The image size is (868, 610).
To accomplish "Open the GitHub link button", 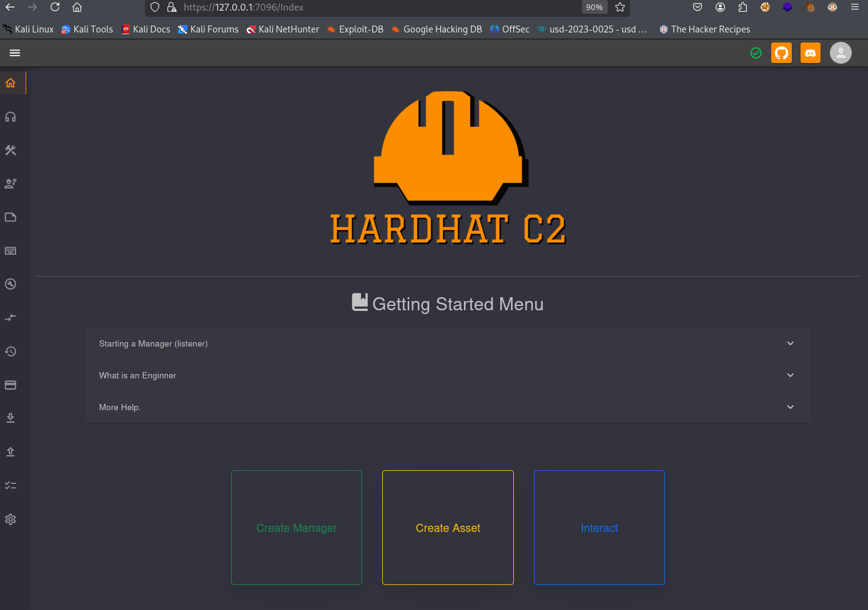I will pos(782,53).
